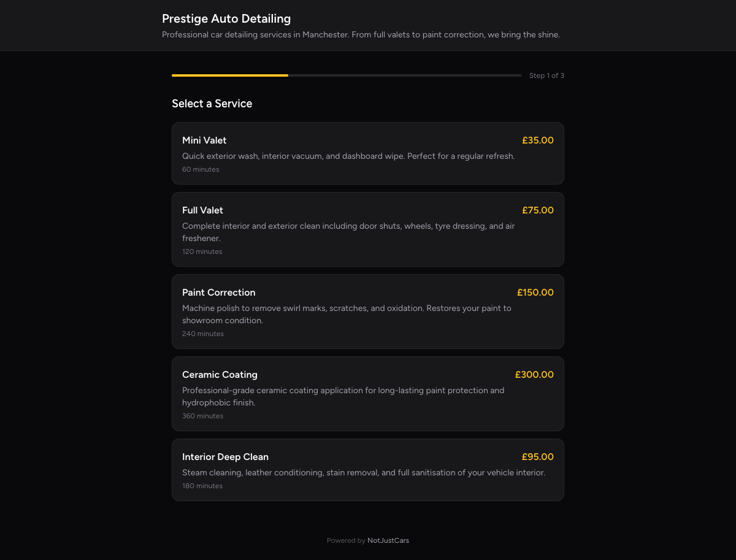
Task: Choose the Ceramic Coating service
Action: [x=368, y=393]
